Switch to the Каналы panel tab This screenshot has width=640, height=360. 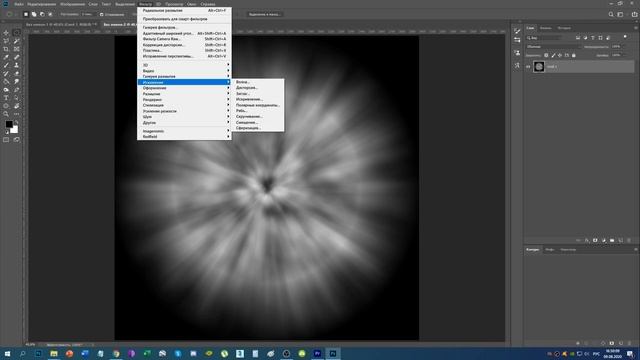tap(546, 28)
